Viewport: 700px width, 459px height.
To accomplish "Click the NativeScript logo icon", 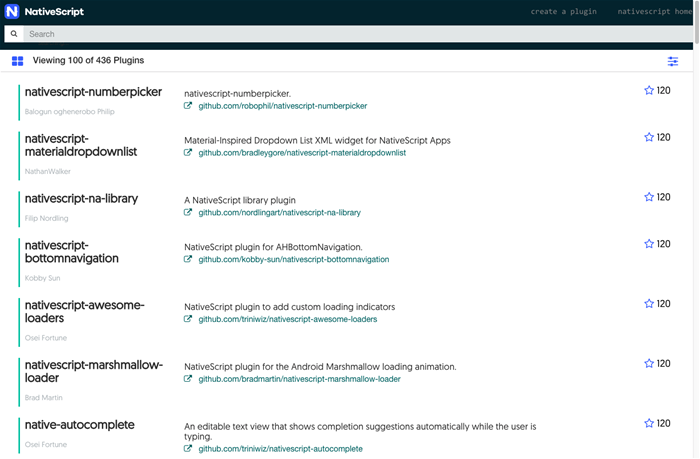I will [12, 12].
